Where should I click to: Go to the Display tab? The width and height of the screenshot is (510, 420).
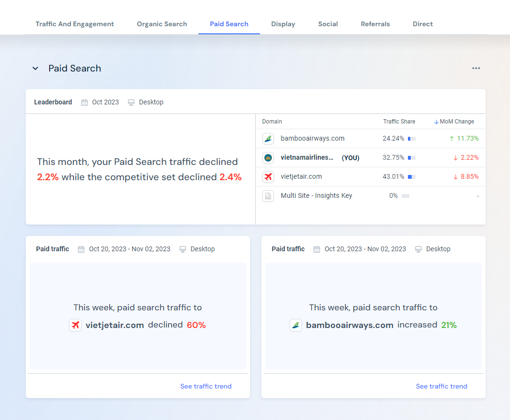click(283, 24)
